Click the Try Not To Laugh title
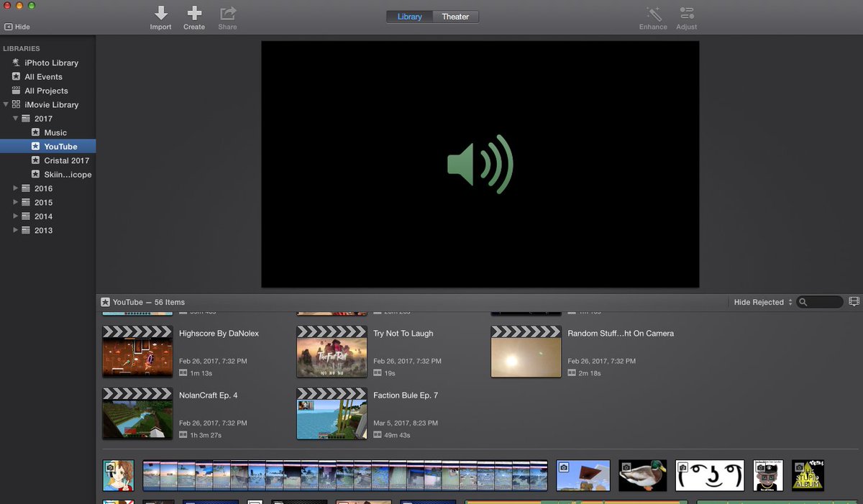The width and height of the screenshot is (863, 504). 403,334
